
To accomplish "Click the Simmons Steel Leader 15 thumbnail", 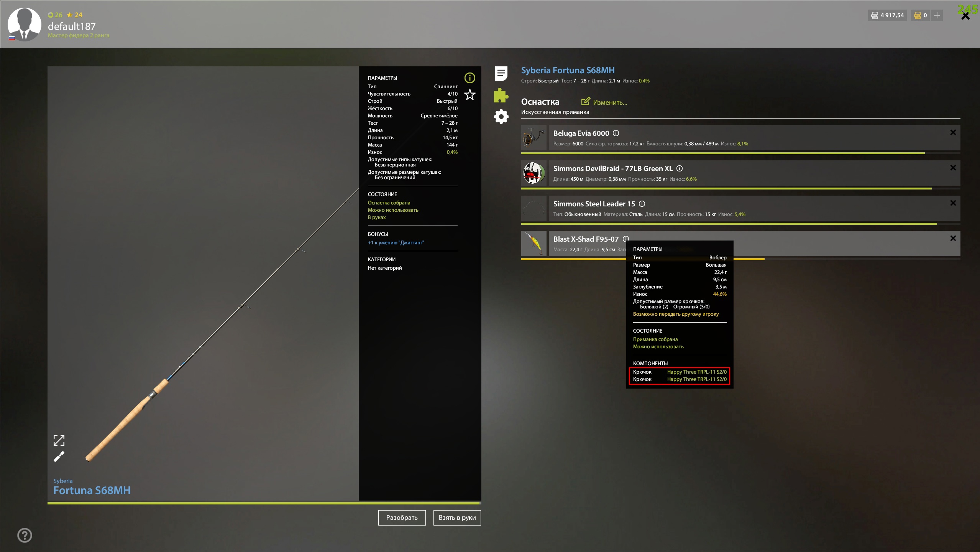I will [x=534, y=208].
